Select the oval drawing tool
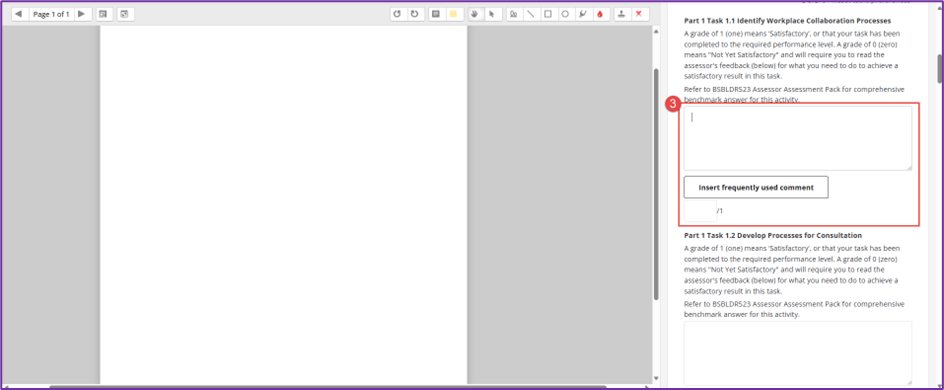Screen dimensions: 944x390 coord(565,14)
